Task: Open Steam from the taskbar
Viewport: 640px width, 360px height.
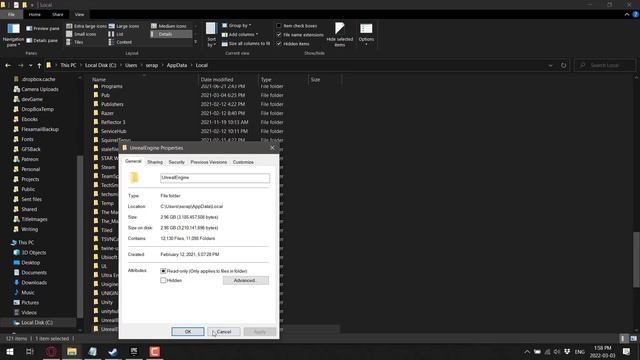Action: (x=113, y=351)
